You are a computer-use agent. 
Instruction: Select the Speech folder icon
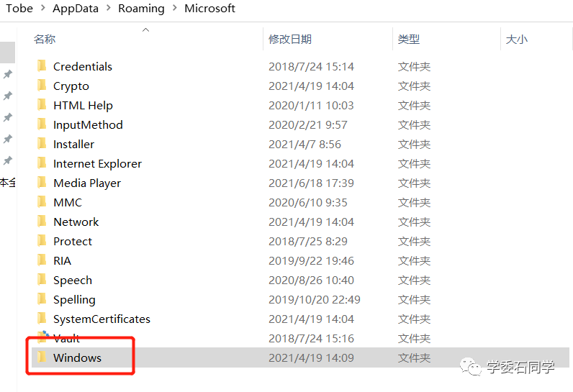42,280
